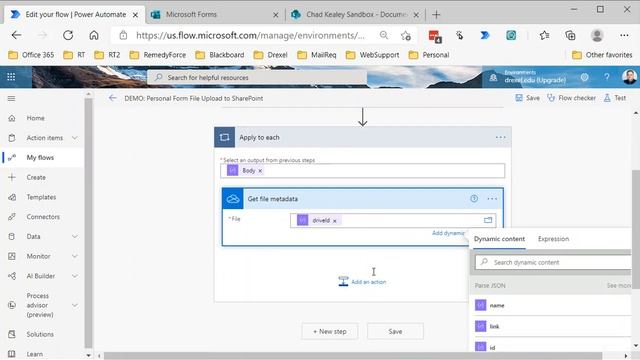Open Connectors in the sidebar
The height and width of the screenshot is (360, 640).
(x=43, y=217)
